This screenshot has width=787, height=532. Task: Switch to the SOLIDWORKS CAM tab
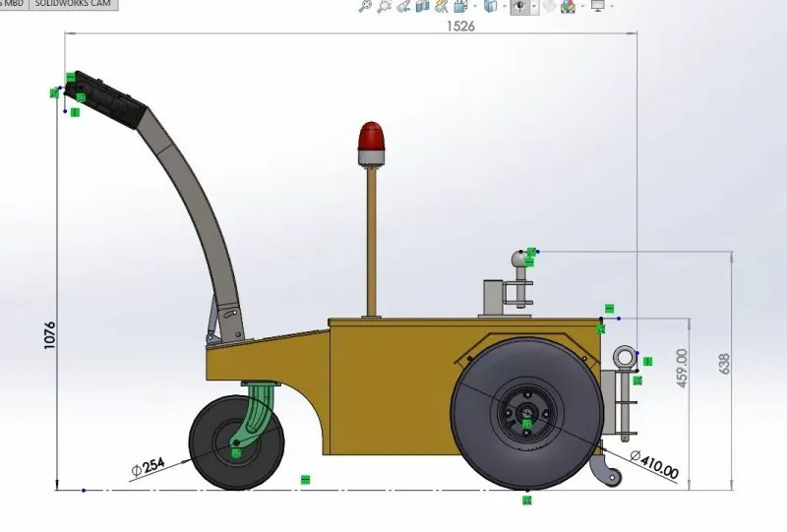tap(72, 5)
